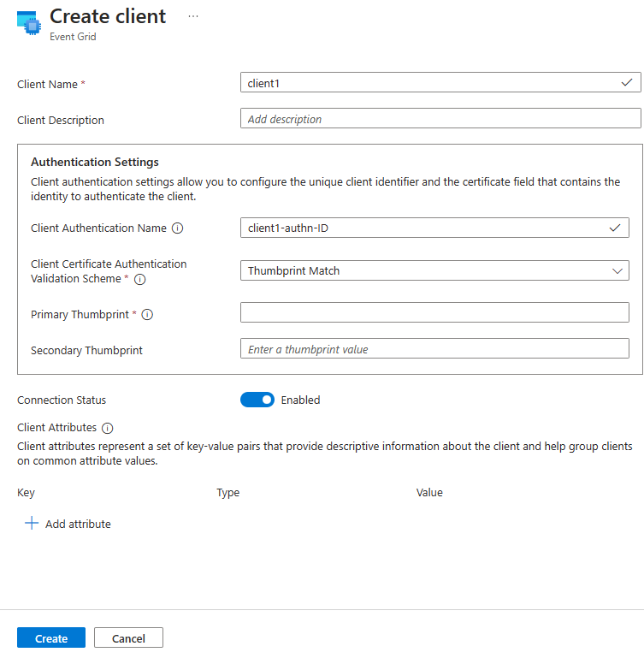Click the Event Grid icon in header
Screen dimensions: 644x664
point(28,23)
